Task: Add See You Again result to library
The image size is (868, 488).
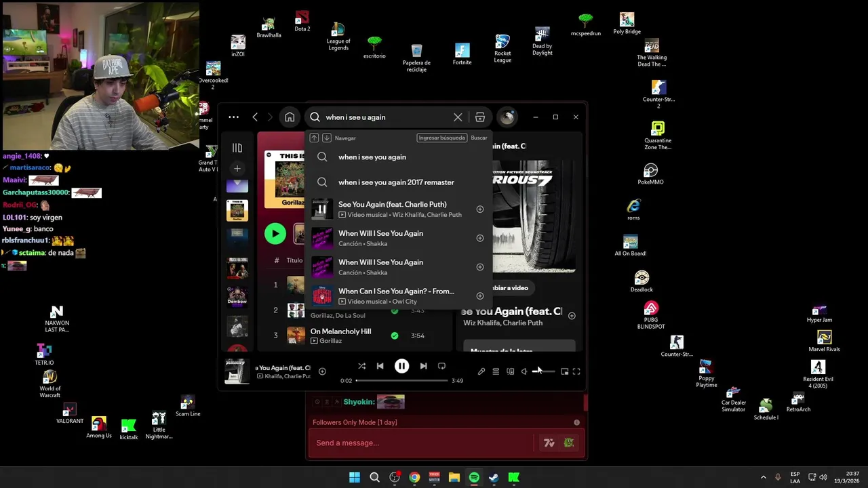Action: [480, 209]
